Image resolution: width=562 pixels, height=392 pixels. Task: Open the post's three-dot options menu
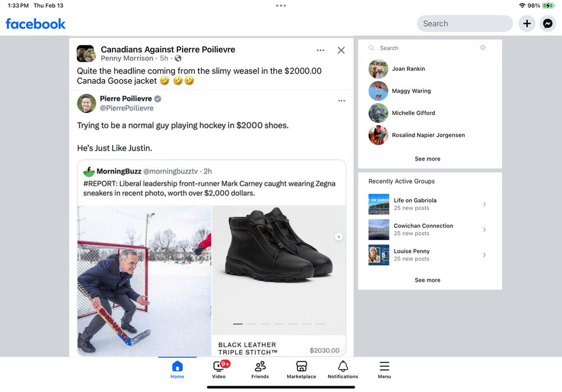click(320, 50)
